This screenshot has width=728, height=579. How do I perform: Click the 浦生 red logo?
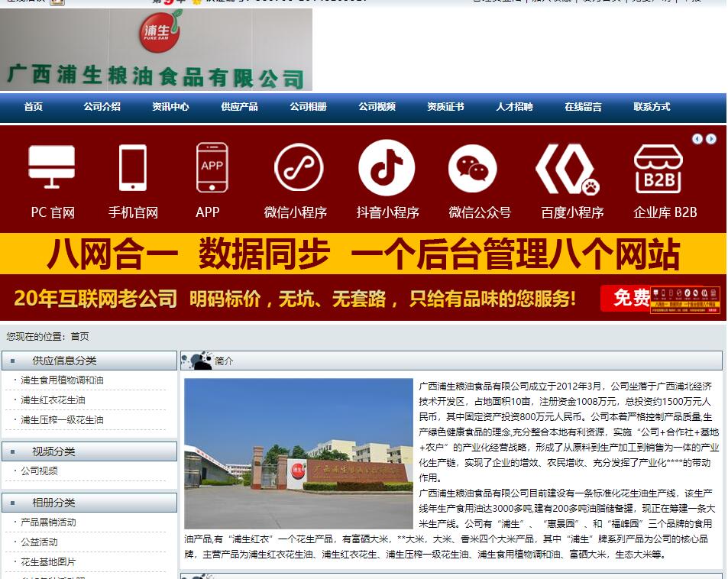coord(160,31)
